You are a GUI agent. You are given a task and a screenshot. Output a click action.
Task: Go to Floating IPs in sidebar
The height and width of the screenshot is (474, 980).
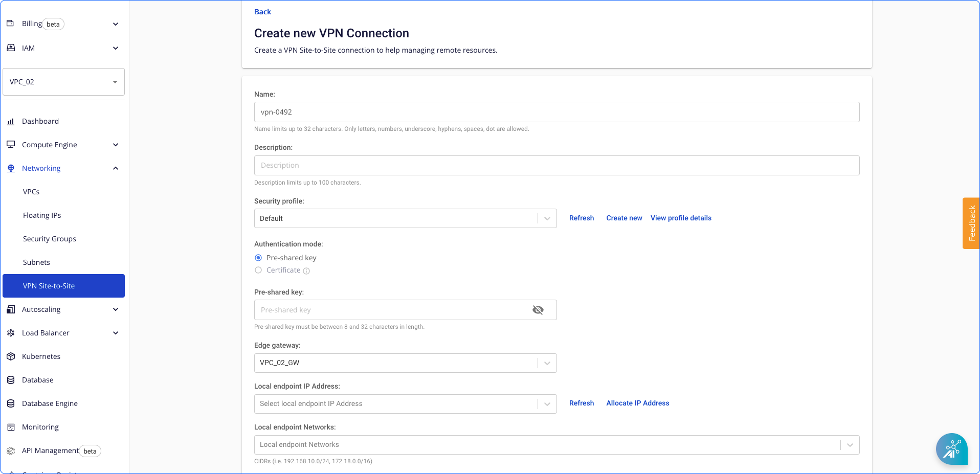(42, 215)
